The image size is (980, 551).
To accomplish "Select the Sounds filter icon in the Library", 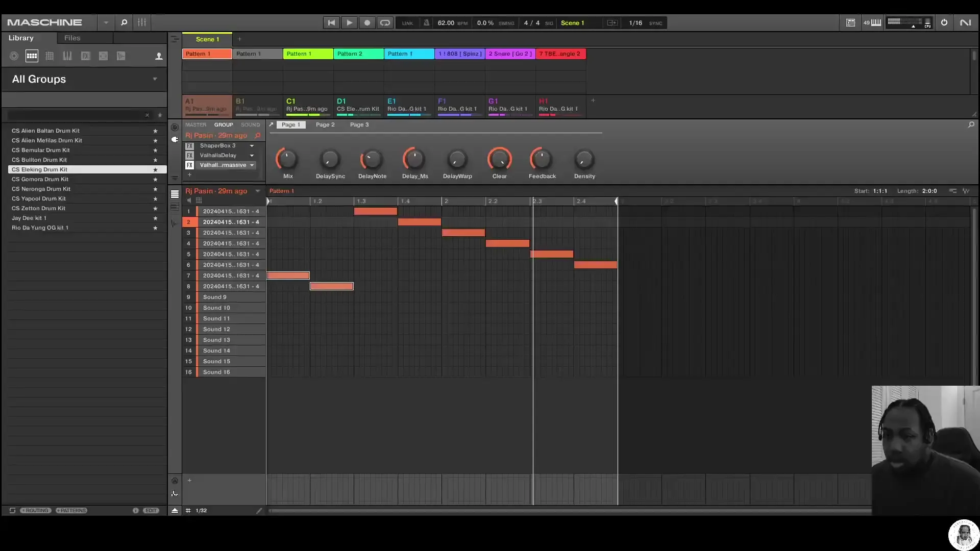I will coord(50,56).
